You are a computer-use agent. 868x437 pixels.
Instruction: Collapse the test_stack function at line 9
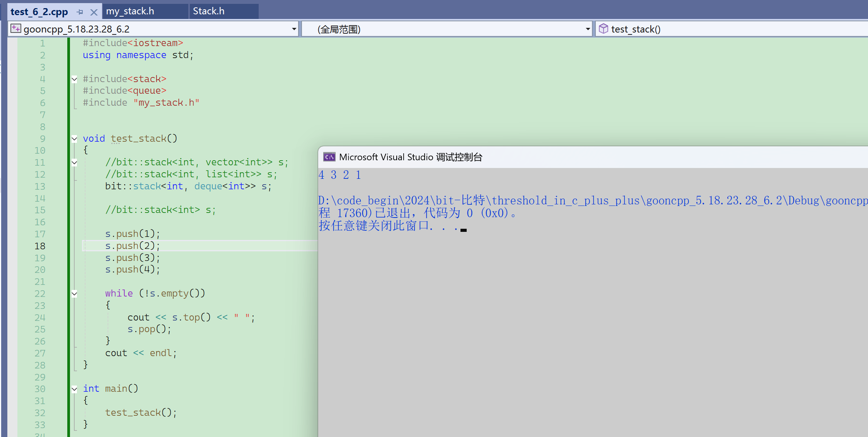tap(74, 139)
